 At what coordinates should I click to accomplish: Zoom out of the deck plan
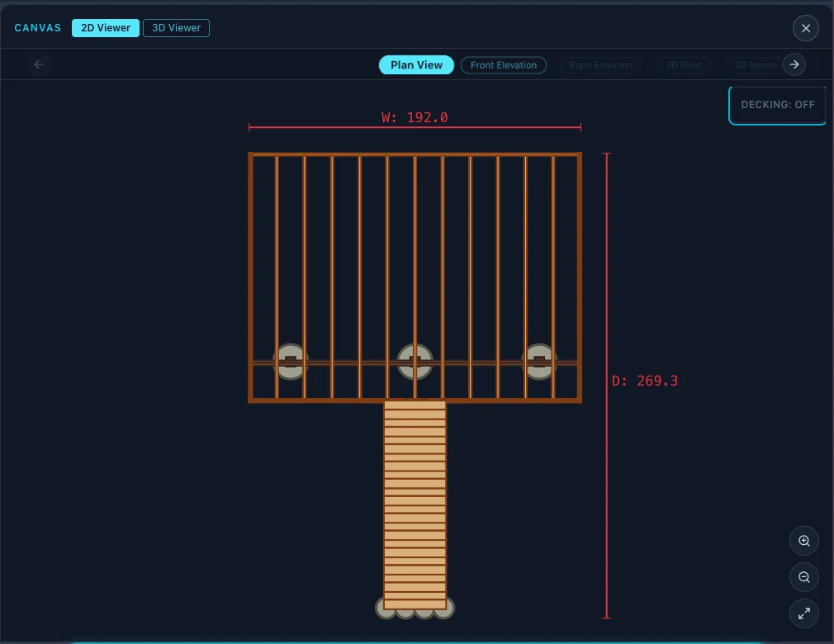coord(803,577)
